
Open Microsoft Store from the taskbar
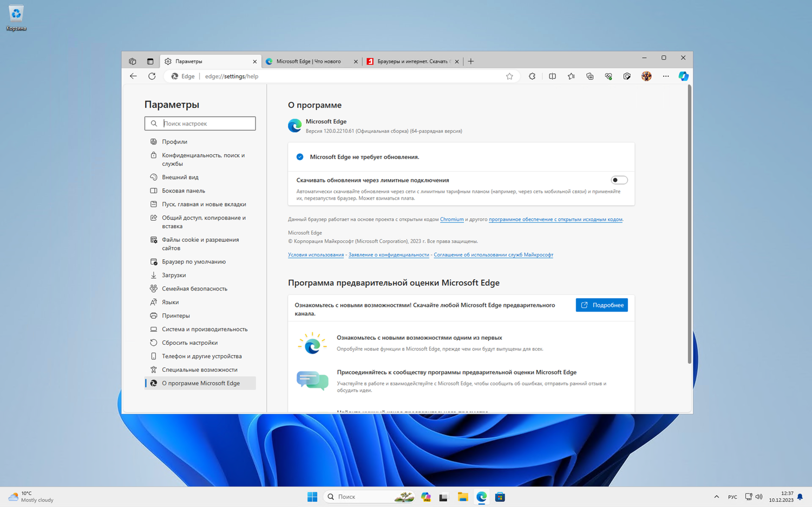click(x=500, y=497)
